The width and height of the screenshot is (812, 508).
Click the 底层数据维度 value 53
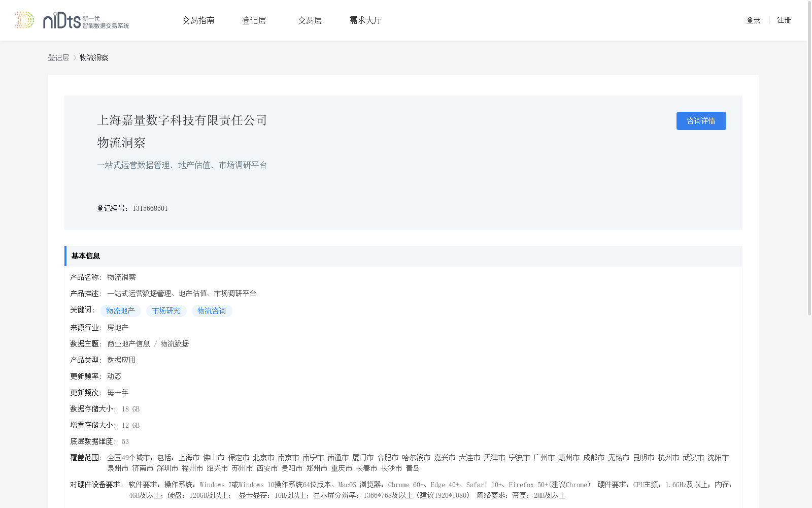coord(125,441)
